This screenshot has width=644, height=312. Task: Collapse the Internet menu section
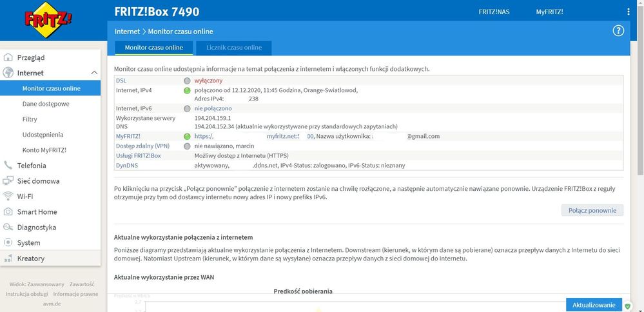[94, 73]
